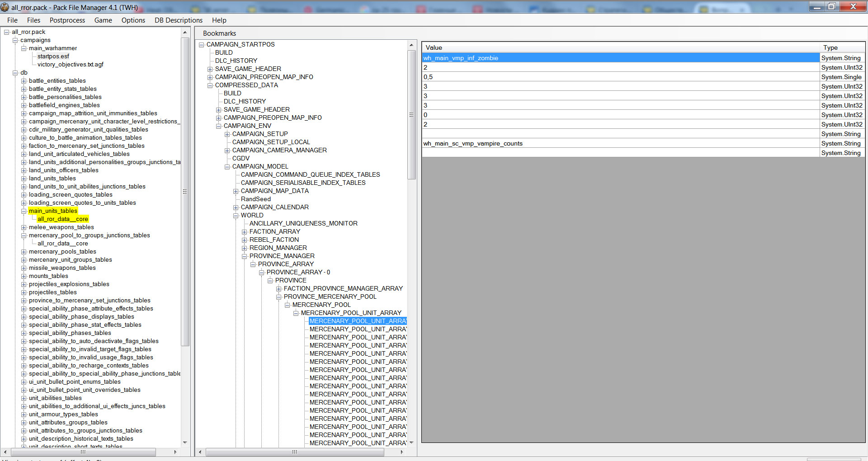Expand CAMPAIGN_SETUP node
Image resolution: width=868 pixels, height=461 pixels.
point(227,134)
